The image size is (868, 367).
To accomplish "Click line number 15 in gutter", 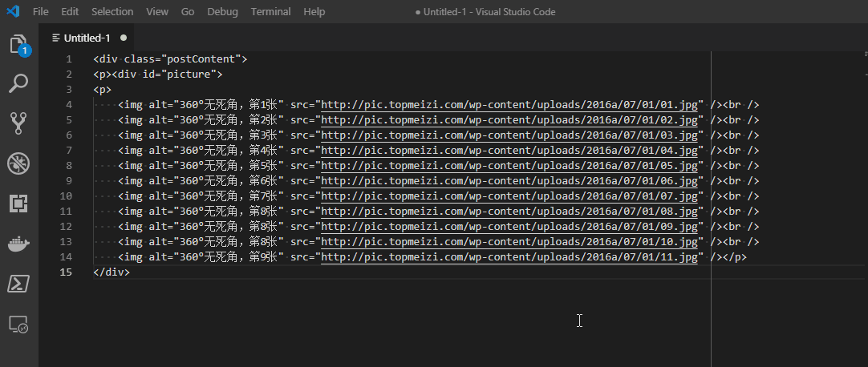I will coord(68,272).
